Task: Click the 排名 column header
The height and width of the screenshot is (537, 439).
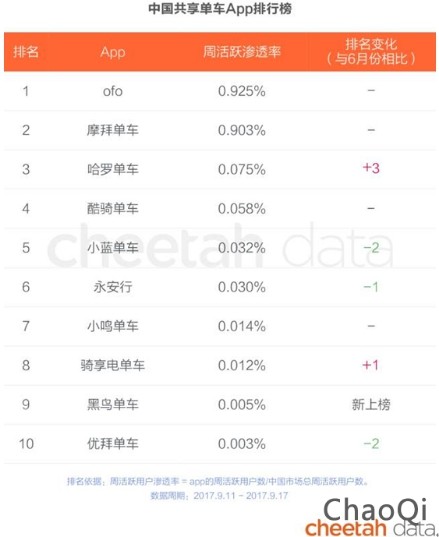Action: tap(26, 52)
